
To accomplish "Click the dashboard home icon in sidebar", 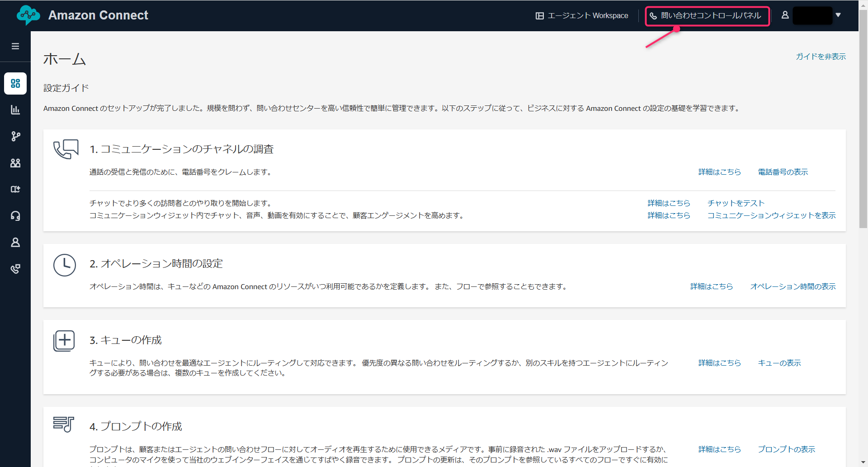I will 15,83.
